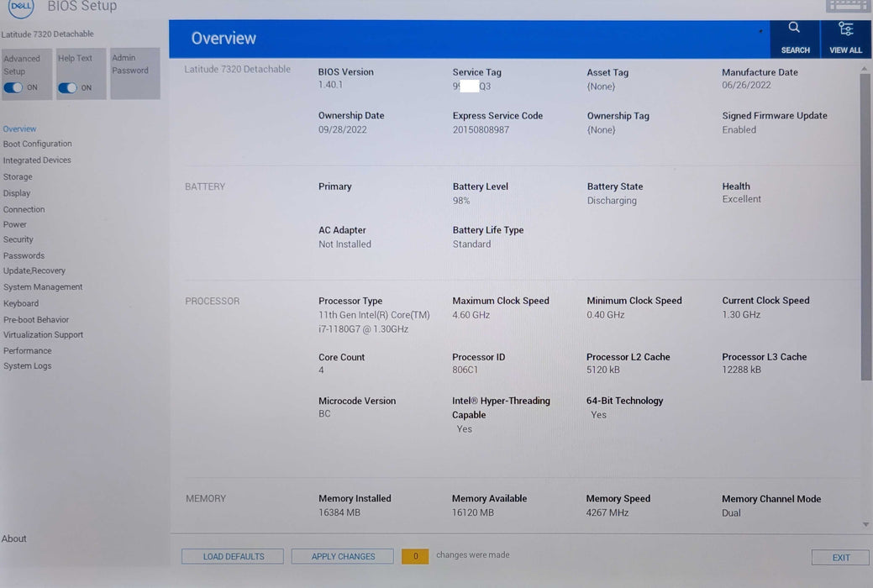This screenshot has height=588, width=873.
Task: Open the Display section
Action: (17, 192)
